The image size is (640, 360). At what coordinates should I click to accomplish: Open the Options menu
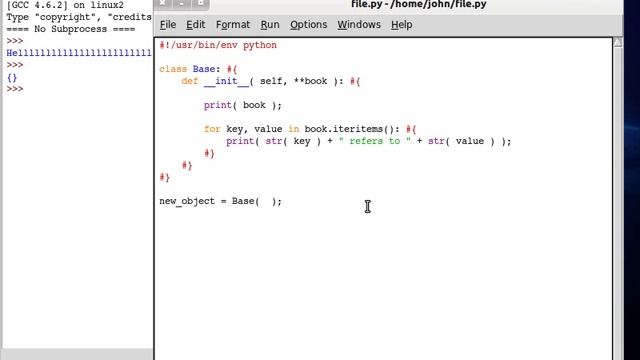[x=309, y=24]
